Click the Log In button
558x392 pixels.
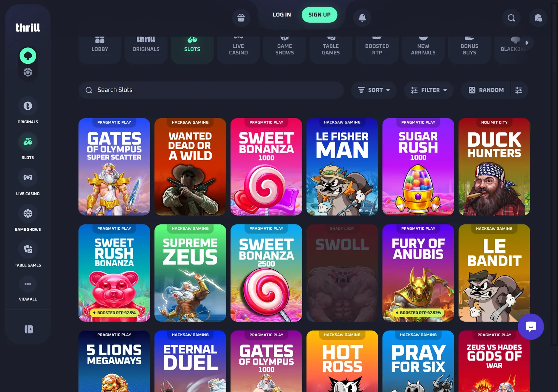tap(282, 15)
